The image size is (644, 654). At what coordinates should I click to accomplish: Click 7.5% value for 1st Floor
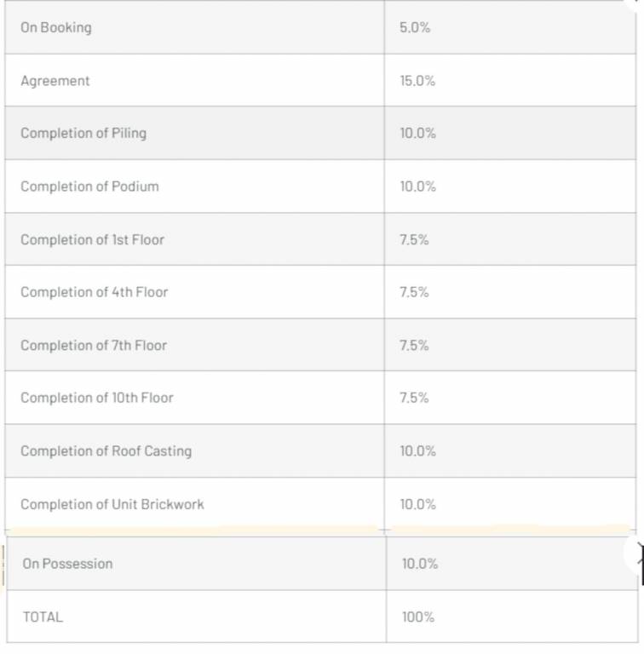pos(414,239)
